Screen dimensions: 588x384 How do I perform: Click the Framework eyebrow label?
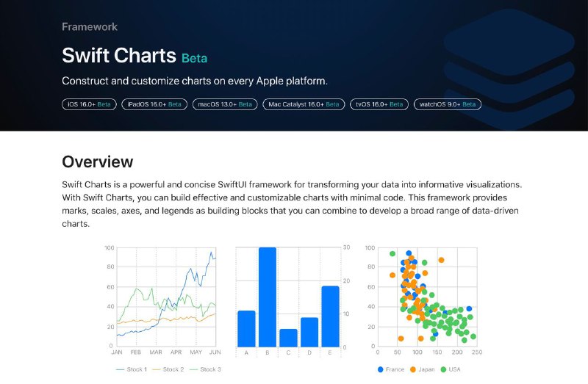90,26
